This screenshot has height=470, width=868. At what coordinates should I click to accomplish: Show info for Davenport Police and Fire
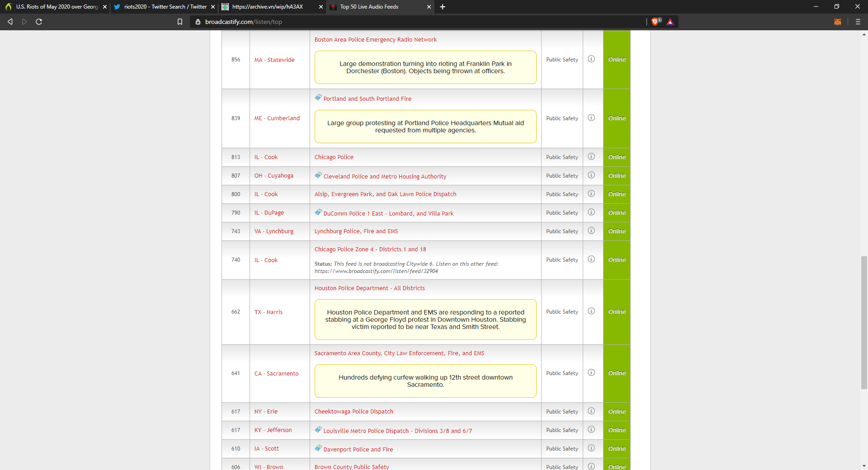[x=591, y=448]
